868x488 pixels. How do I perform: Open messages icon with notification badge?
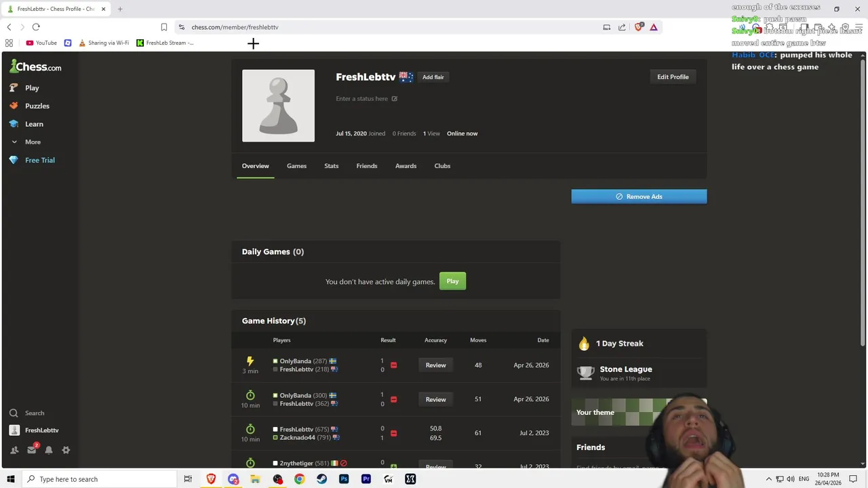(32, 449)
